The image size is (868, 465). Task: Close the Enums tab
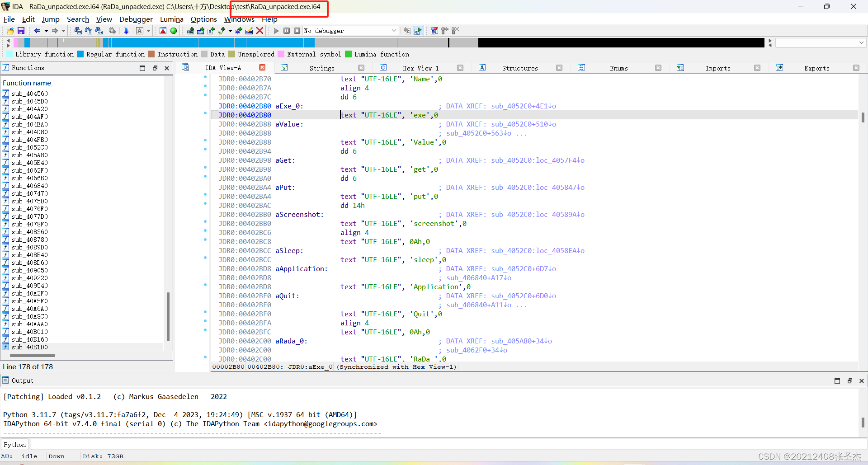pyautogui.click(x=658, y=68)
